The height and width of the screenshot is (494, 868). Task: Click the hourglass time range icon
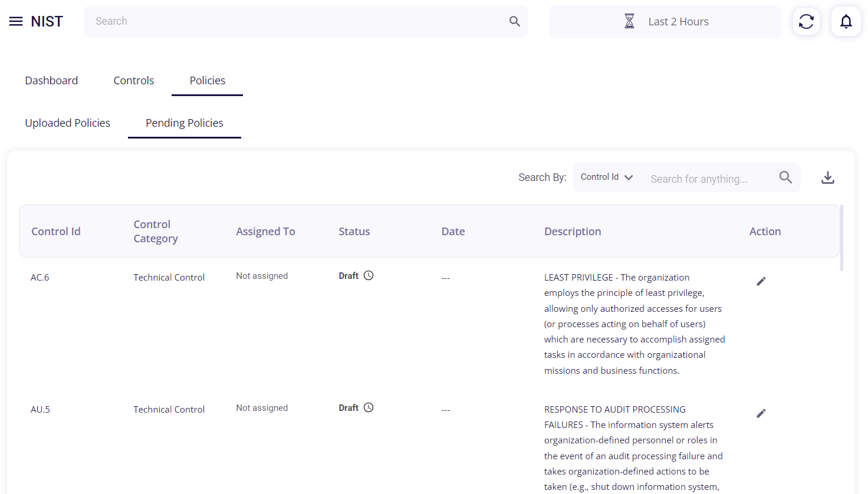coord(629,21)
